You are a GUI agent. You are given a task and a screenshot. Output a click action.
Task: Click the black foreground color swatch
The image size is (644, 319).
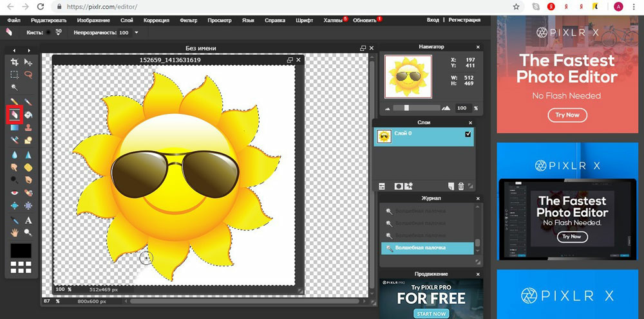21,250
